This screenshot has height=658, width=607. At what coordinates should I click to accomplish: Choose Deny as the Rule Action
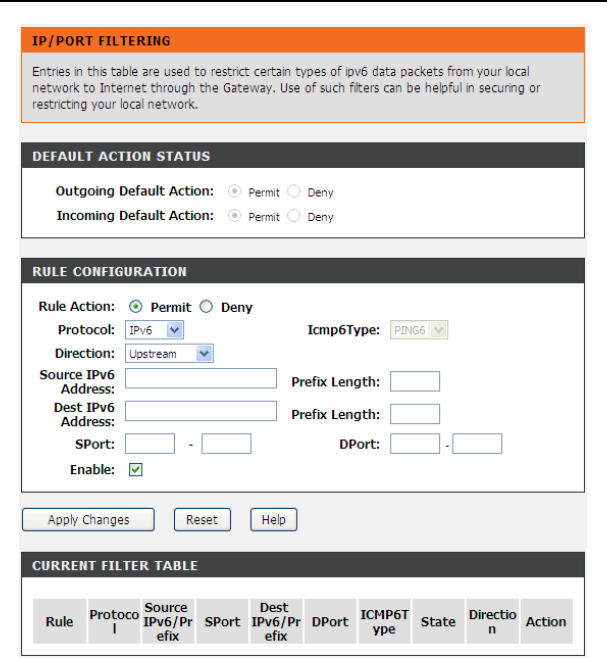point(206,307)
